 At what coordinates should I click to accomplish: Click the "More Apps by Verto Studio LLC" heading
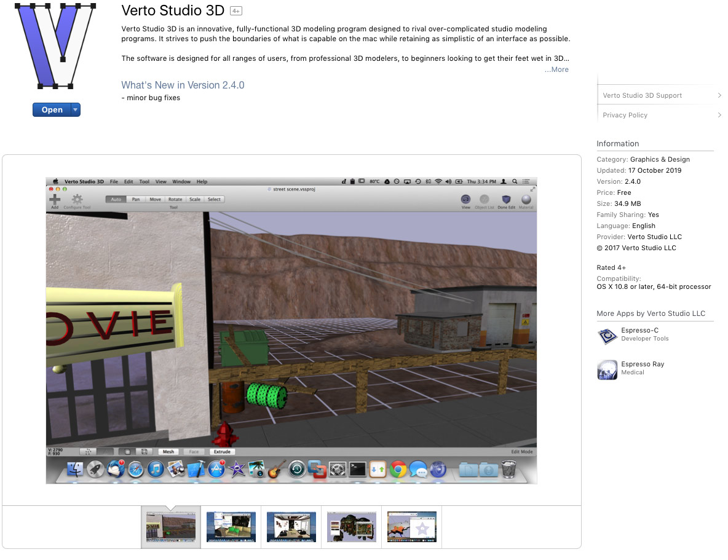tap(651, 314)
